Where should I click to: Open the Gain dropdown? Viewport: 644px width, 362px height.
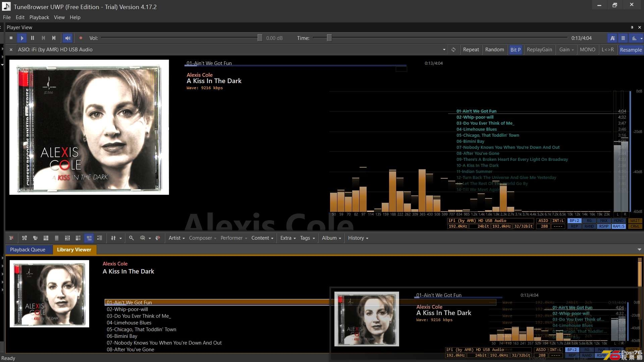[566, 50]
